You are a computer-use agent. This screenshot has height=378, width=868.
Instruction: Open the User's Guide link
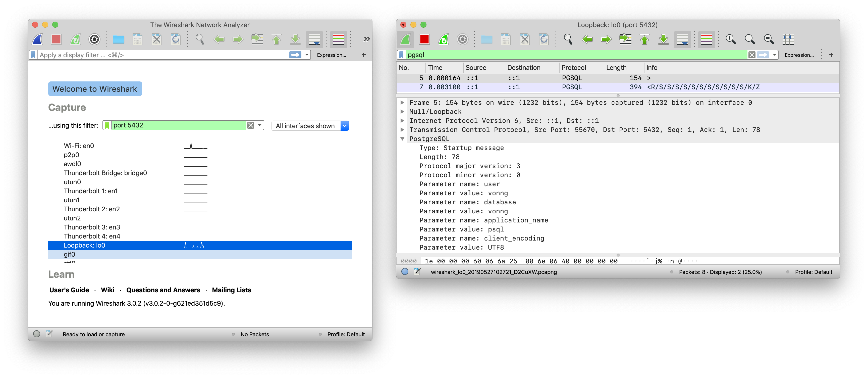coord(69,290)
